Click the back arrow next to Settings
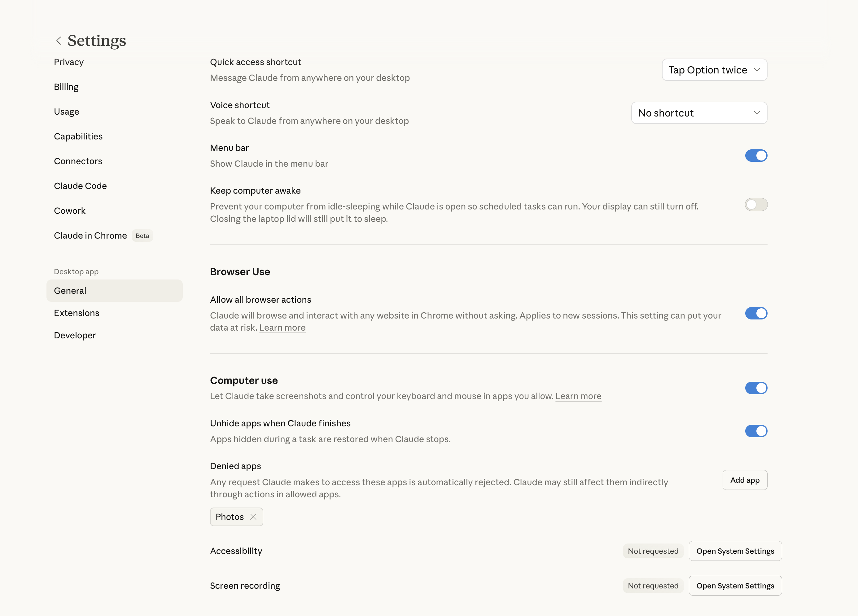 [59, 41]
